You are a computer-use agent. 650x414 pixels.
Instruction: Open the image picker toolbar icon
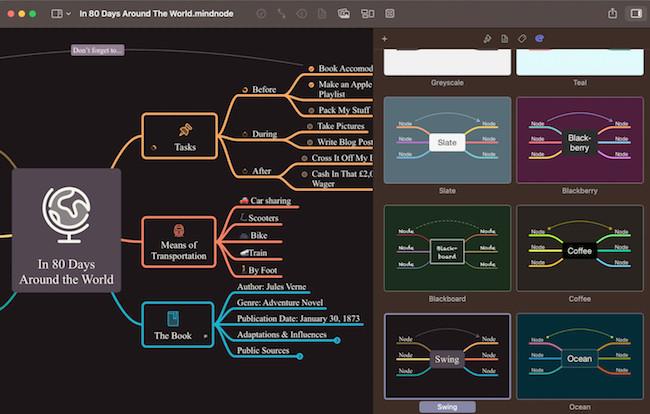click(344, 14)
